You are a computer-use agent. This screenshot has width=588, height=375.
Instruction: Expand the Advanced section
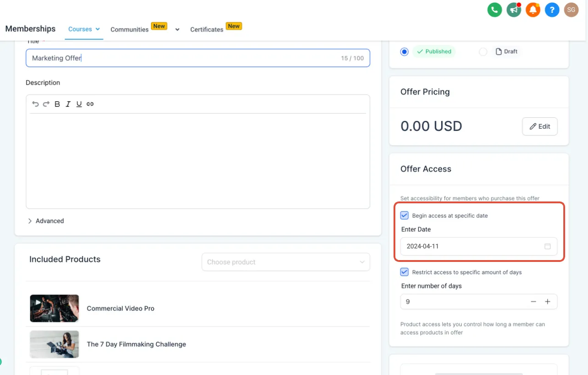tap(46, 221)
